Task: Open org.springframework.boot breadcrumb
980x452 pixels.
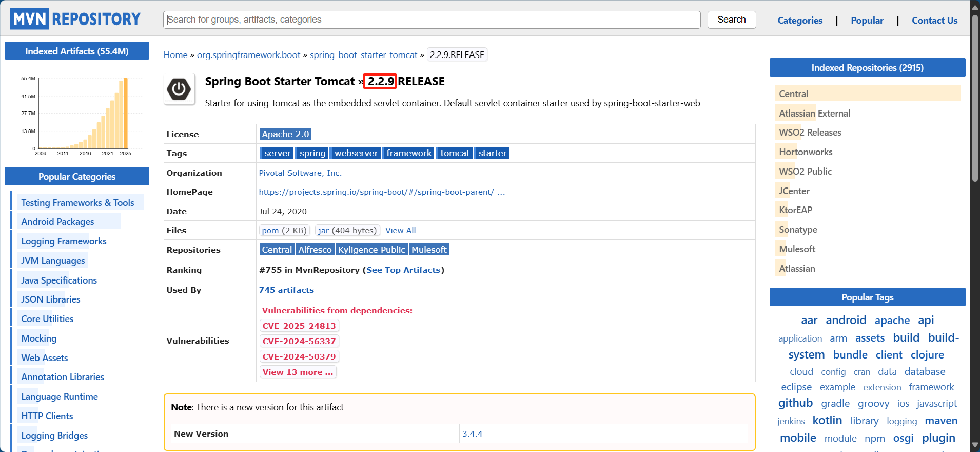Action: pyautogui.click(x=248, y=55)
